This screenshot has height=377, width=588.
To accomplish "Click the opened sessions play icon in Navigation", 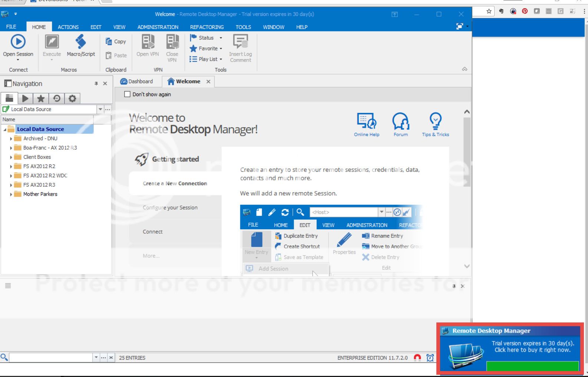I will [25, 98].
